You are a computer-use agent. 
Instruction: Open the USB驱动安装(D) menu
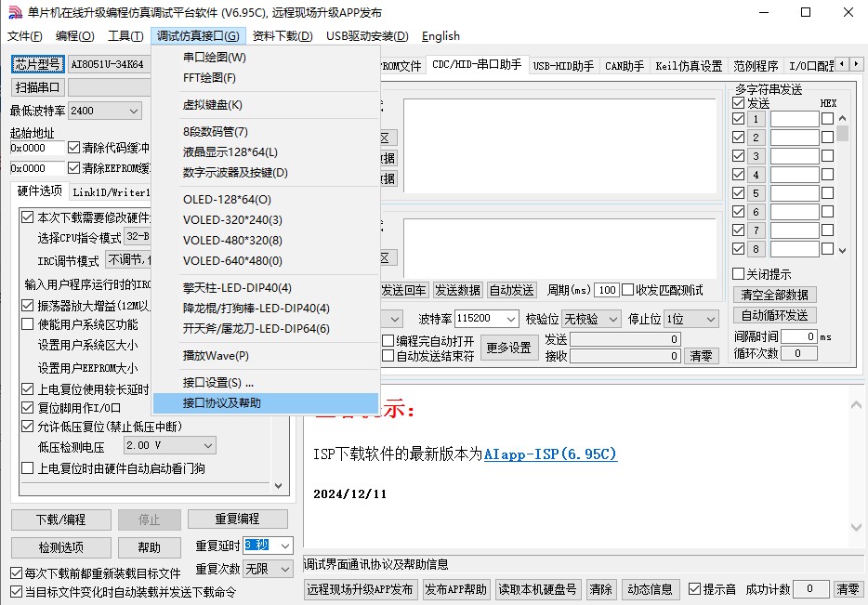click(368, 36)
